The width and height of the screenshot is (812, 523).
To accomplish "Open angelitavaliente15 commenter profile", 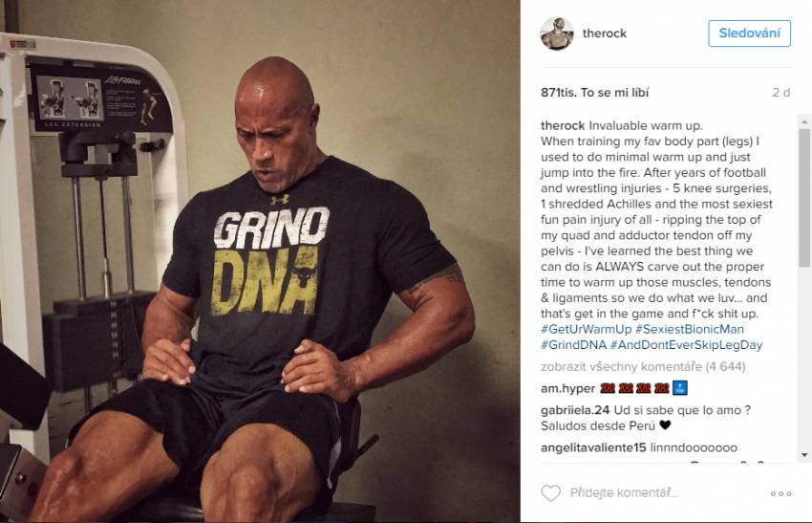I will tap(593, 447).
